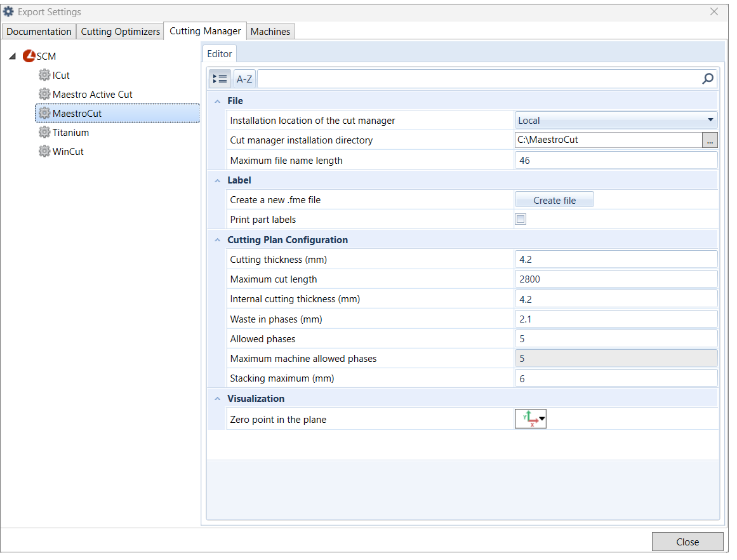Click the 'Maximum machine allowed phases' label
Image resolution: width=737 pixels, height=560 pixels.
303,359
